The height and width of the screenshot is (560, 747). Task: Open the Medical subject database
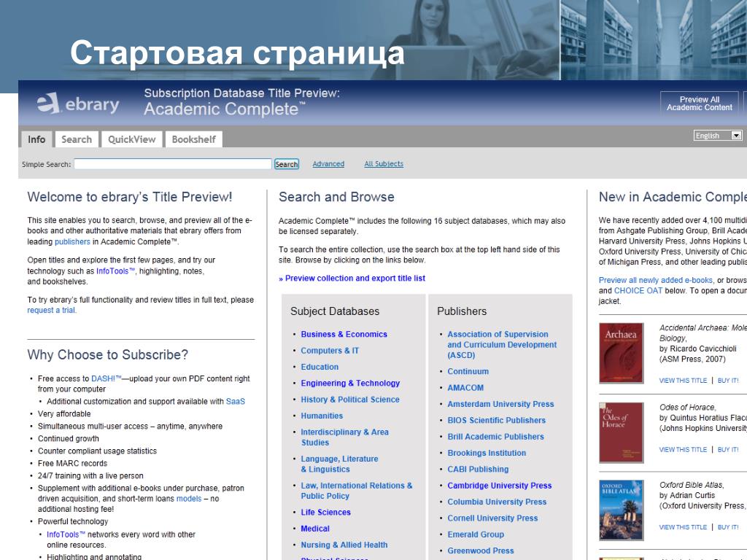pyautogui.click(x=315, y=529)
